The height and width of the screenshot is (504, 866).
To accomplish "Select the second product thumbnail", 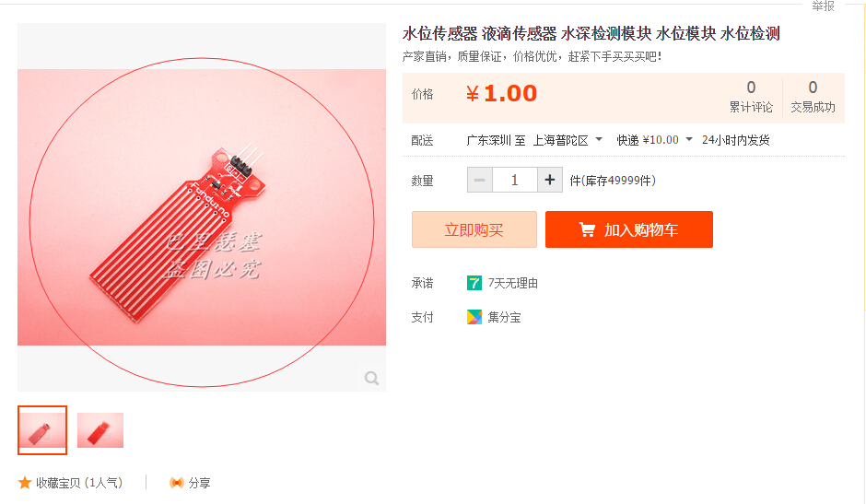I will click(x=100, y=430).
